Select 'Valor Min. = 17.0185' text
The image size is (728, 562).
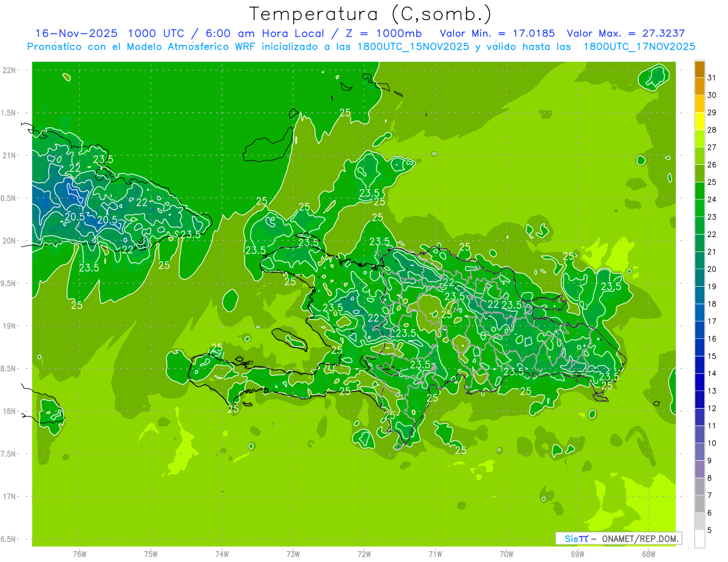coord(497,33)
